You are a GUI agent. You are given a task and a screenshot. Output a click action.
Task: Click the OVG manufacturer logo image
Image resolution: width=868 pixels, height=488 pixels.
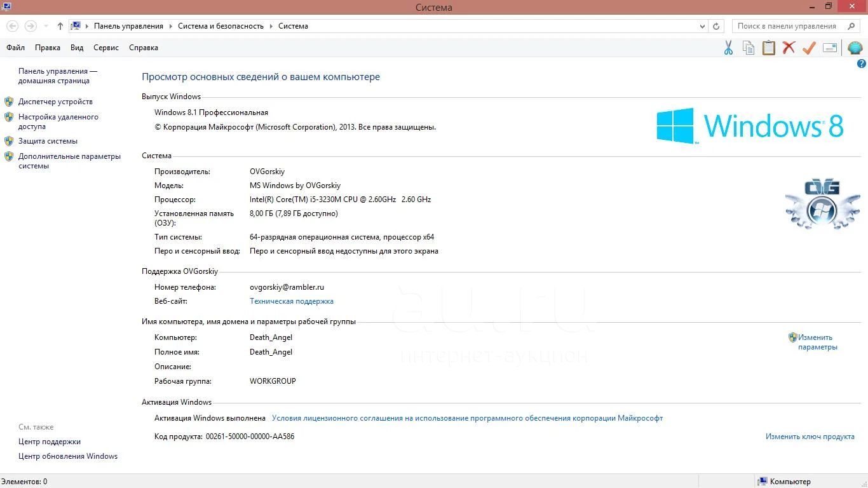point(822,204)
